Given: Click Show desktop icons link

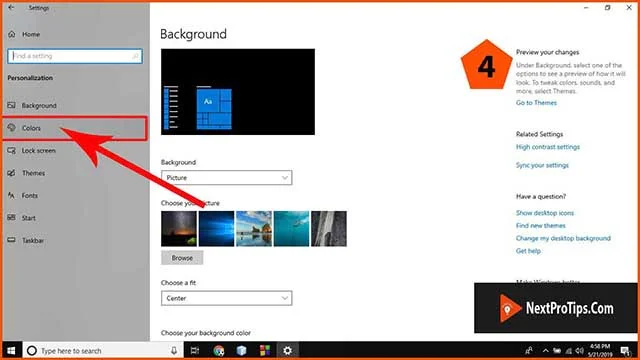Looking at the screenshot, I should tap(545, 213).
